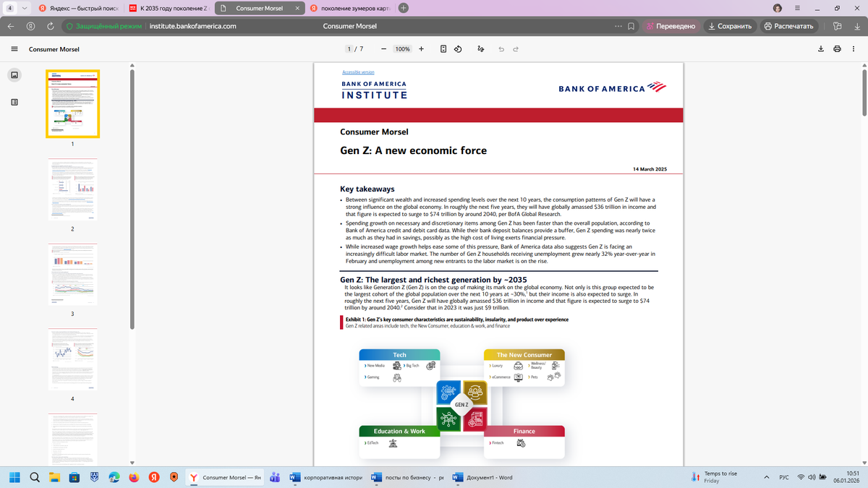Open Microsoft Edge from taskbar
Viewport: 868px width, 488px height.
114,477
